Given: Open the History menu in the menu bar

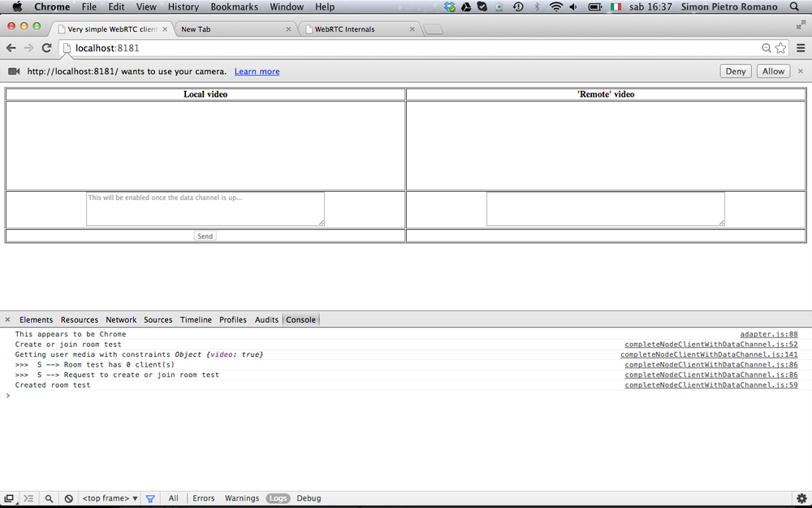Looking at the screenshot, I should click(x=183, y=7).
